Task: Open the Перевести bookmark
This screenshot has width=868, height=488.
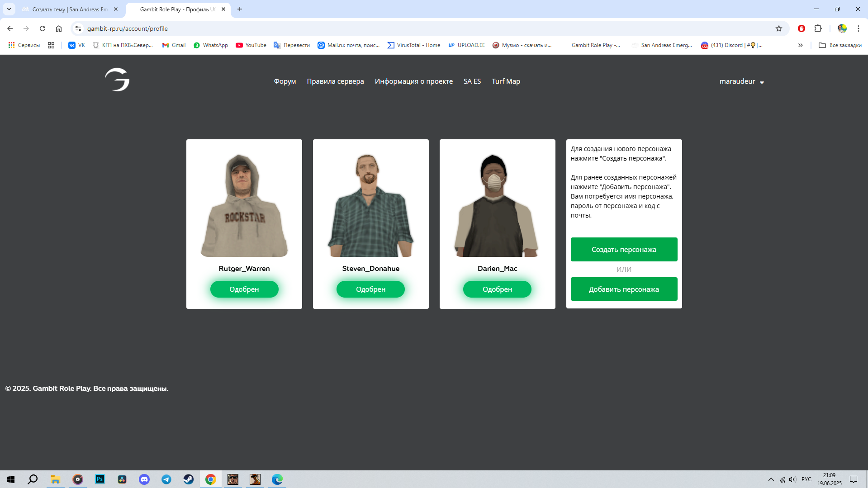Action: pos(292,45)
